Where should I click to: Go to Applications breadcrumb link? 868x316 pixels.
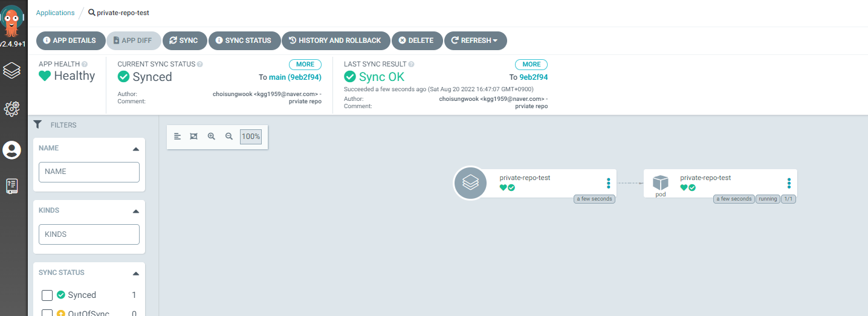(56, 13)
